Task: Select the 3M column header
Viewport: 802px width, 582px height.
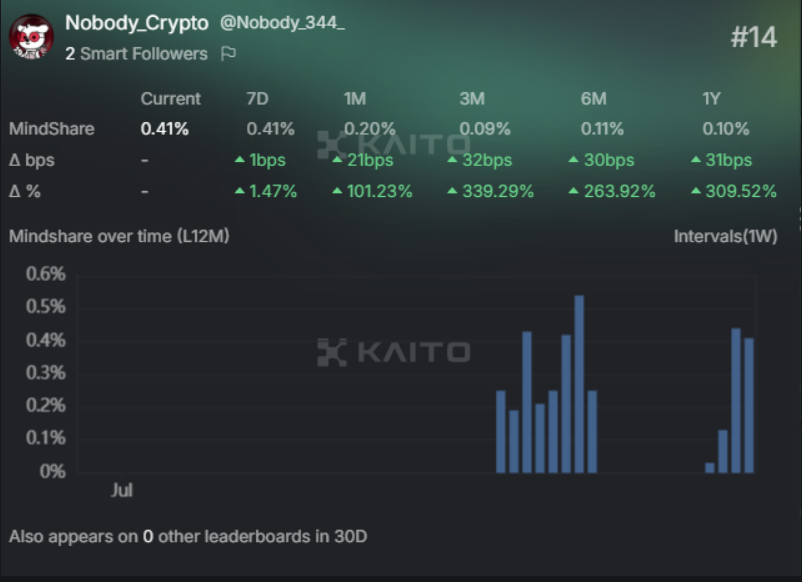Action: (472, 98)
